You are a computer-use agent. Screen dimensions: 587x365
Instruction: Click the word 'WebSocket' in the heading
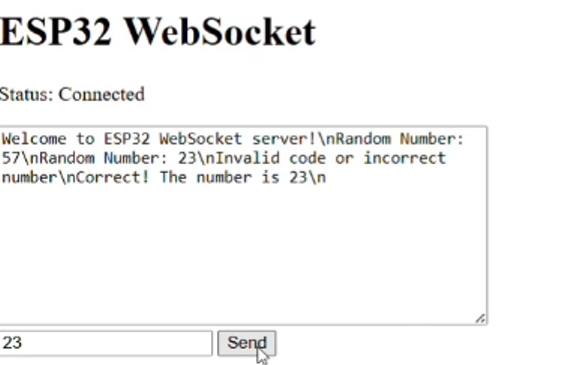point(220,32)
